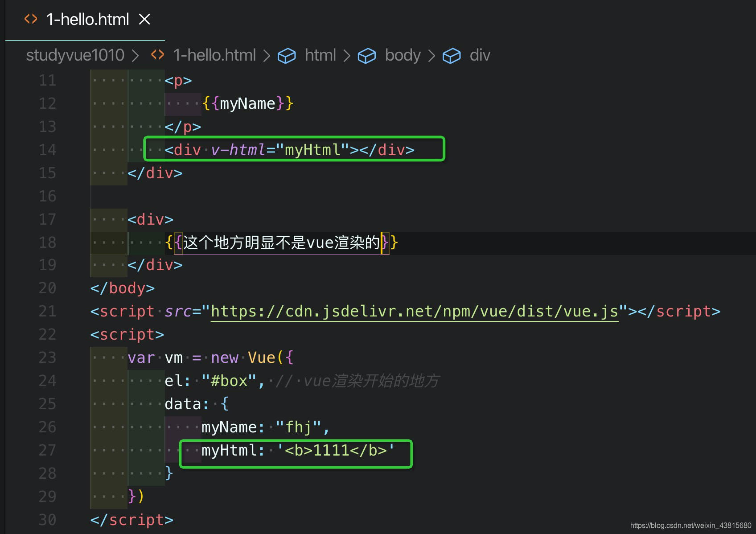The width and height of the screenshot is (756, 534).
Task: Click line number 18 in gutter
Action: click(x=47, y=242)
